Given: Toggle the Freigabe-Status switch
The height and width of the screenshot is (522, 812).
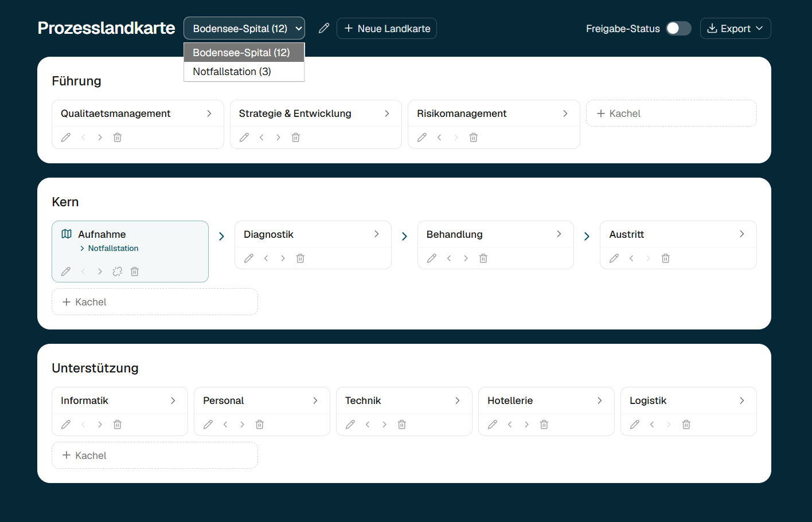Looking at the screenshot, I should point(678,28).
